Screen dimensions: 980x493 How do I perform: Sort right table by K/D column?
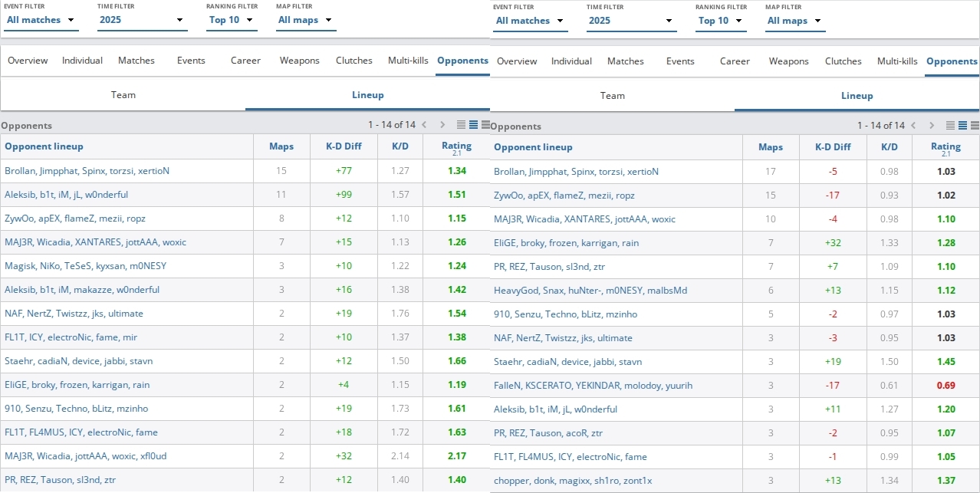tap(890, 147)
